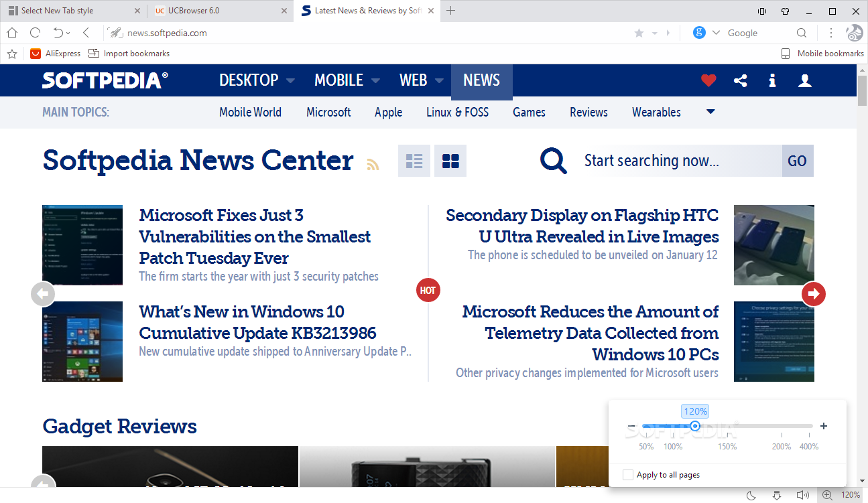868x503 pixels.
Task: Click the Softpedia info icon
Action: [x=772, y=80]
